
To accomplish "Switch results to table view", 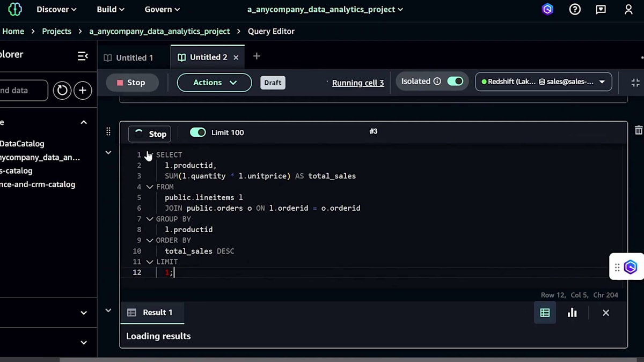I will click(545, 313).
